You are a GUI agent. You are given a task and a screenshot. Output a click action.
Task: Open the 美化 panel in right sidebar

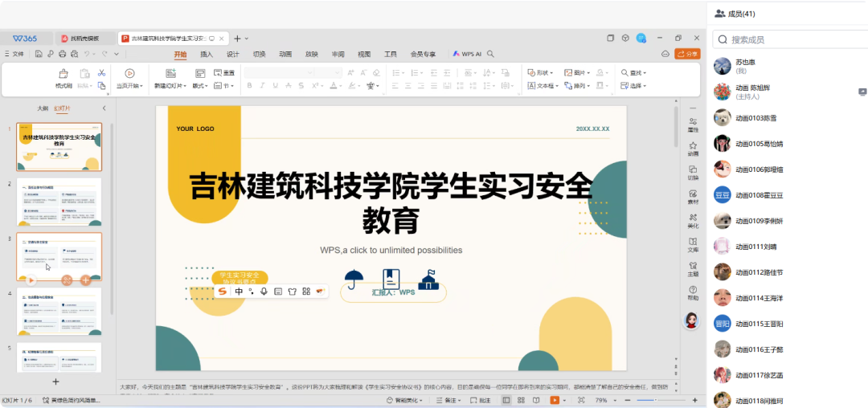[x=693, y=220]
